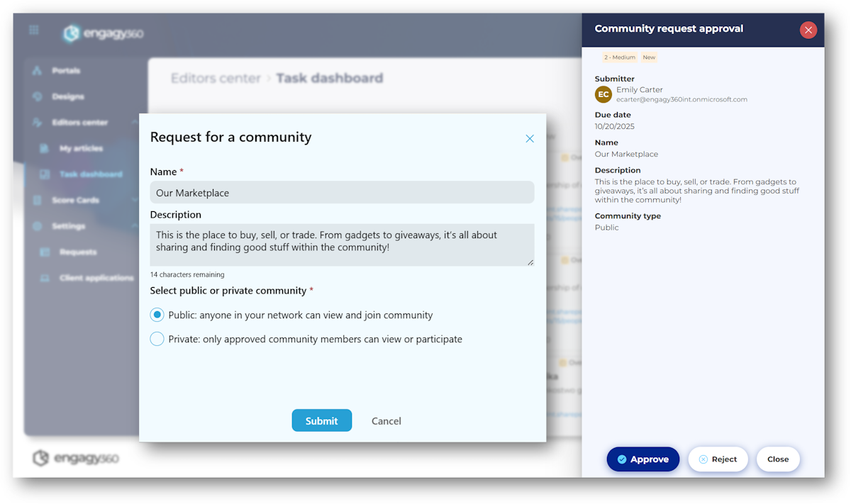Select the Public community radio option
The height and width of the screenshot is (504, 851).
tap(157, 315)
